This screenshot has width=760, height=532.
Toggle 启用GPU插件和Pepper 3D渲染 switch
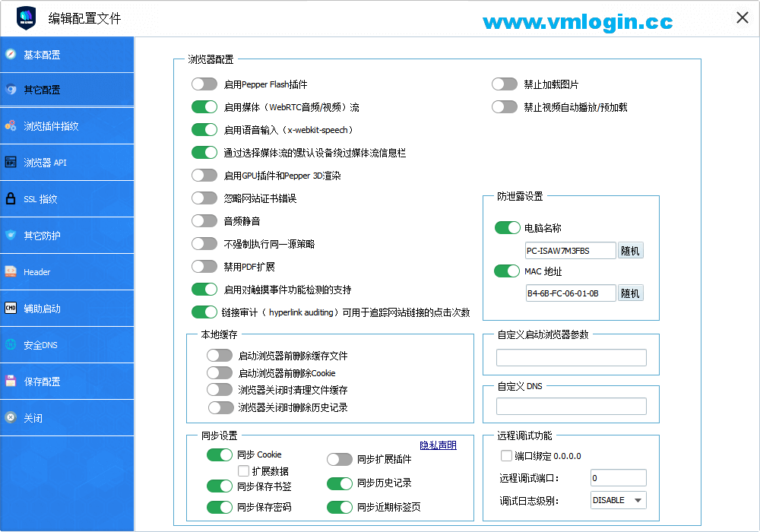(x=204, y=176)
